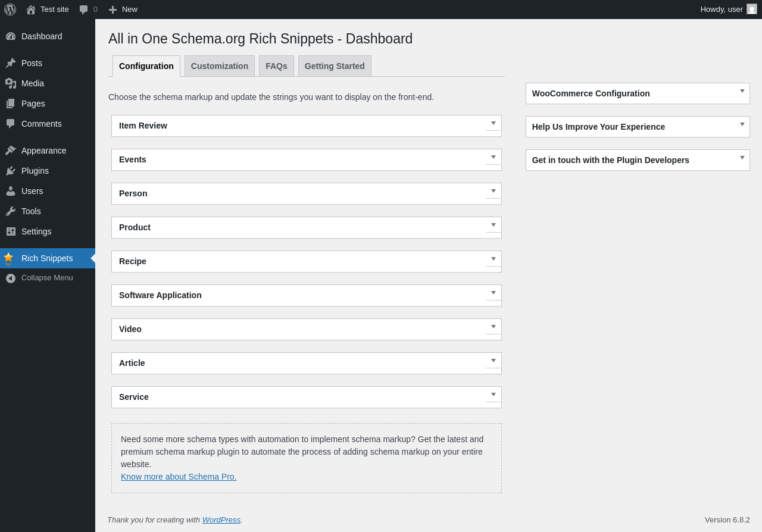Click the Plugins plug icon
762x532 pixels.
point(11,171)
